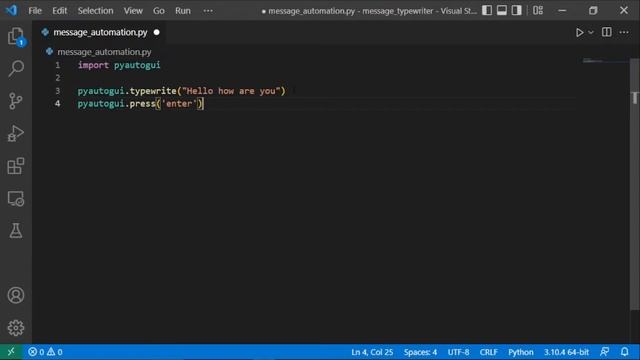Open the View menu

click(x=133, y=11)
